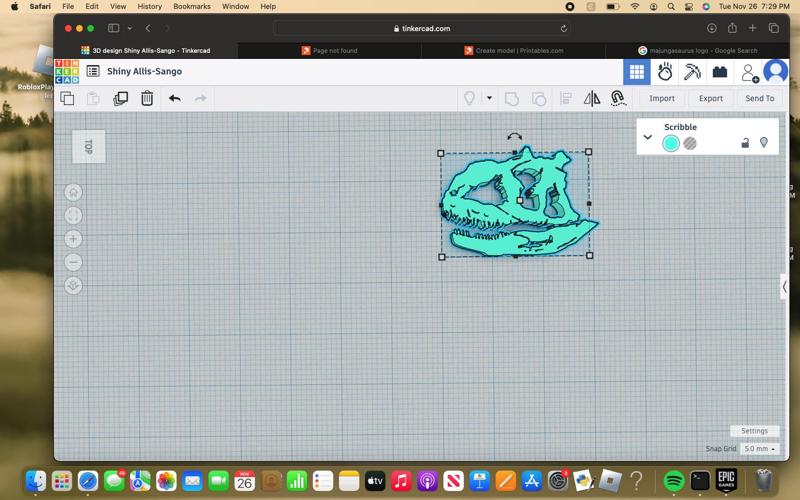Show Safari tab overview

click(773, 28)
